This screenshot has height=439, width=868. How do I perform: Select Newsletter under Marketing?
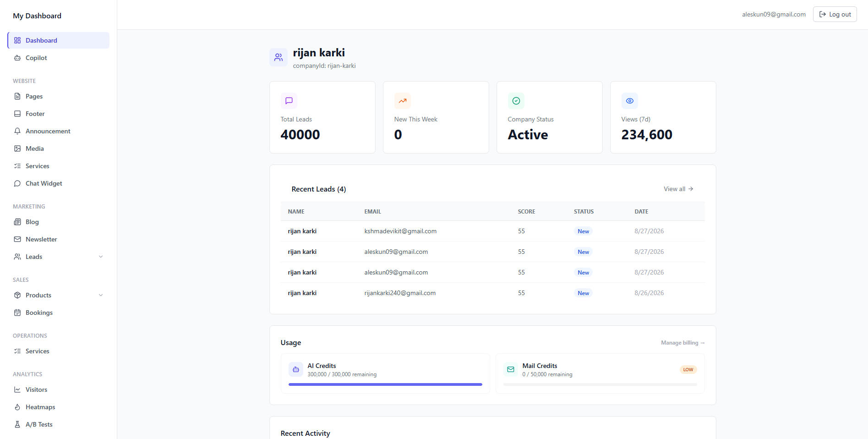pos(59,239)
